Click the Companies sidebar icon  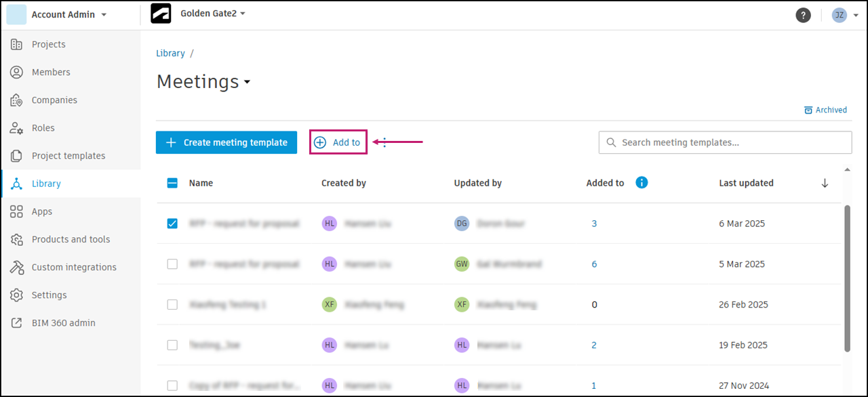[17, 100]
